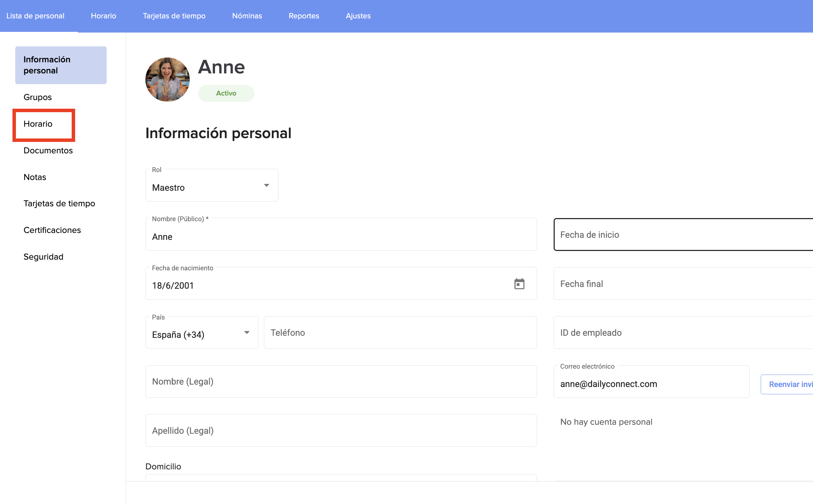Click the Activo status badge
The image size is (813, 504).
226,93
